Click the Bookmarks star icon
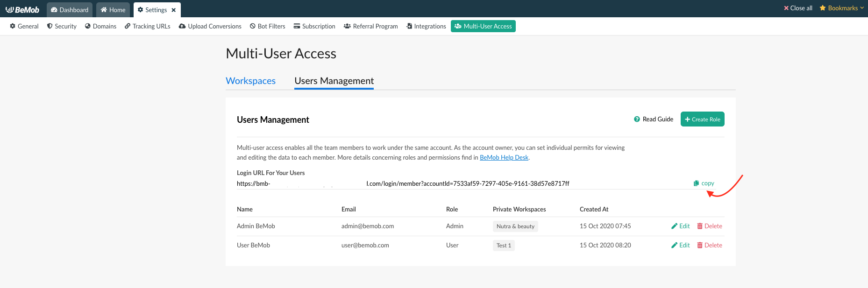Image resolution: width=868 pixels, height=288 pixels. tap(823, 8)
